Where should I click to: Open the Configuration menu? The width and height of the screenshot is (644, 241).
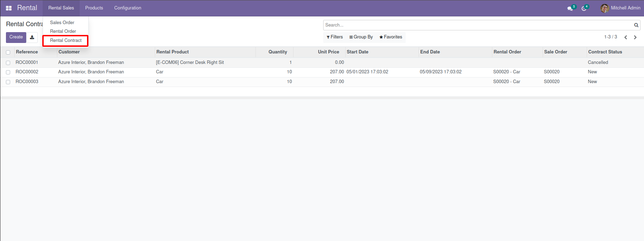pos(128,8)
